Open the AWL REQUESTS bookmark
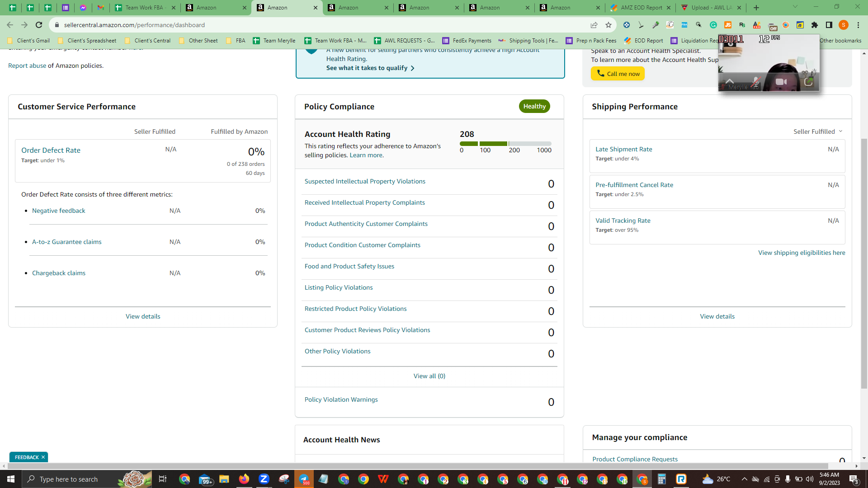The height and width of the screenshot is (488, 868). pos(404,41)
